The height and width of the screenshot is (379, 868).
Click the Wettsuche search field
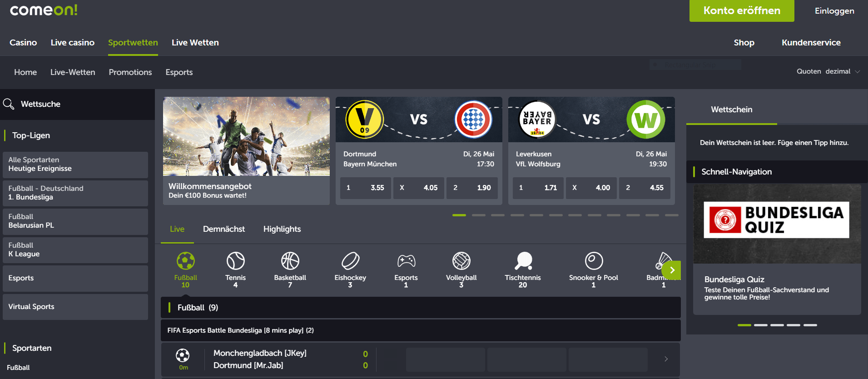77,104
